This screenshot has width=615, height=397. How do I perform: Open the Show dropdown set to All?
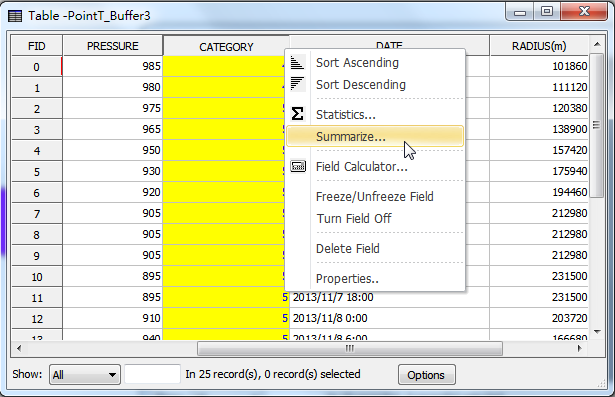(85, 375)
